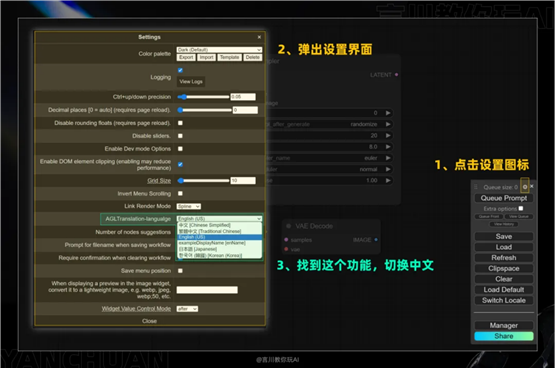Adjust the Grid Size slider
555x368 pixels.
pos(204,180)
